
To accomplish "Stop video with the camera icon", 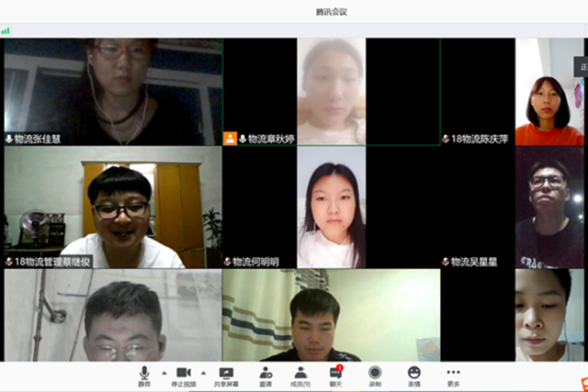I will click(x=183, y=375).
